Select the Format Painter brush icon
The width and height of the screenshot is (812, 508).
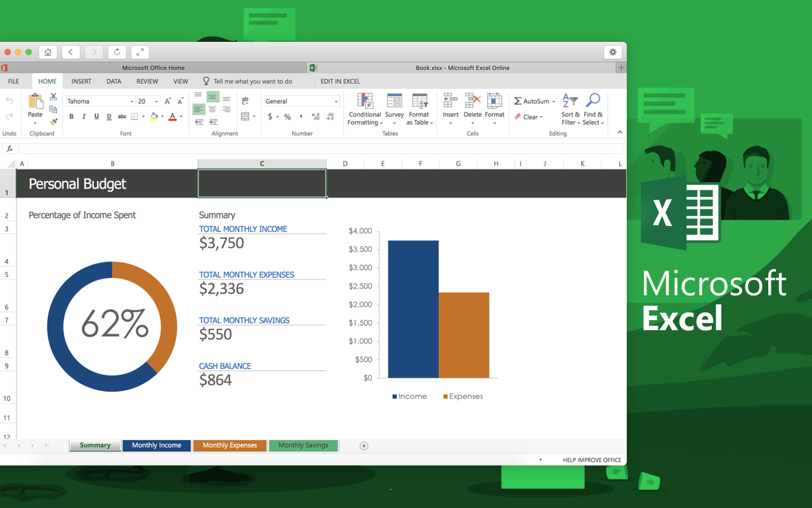(53, 121)
